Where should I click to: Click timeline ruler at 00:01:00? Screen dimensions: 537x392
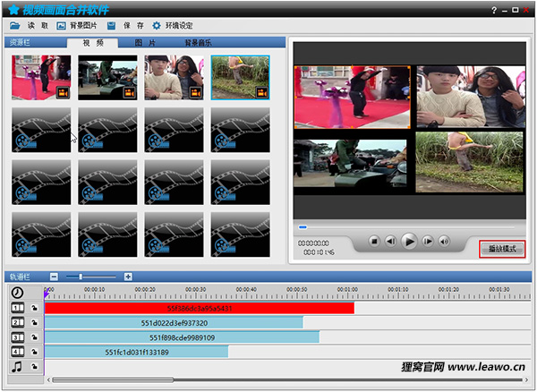point(347,290)
